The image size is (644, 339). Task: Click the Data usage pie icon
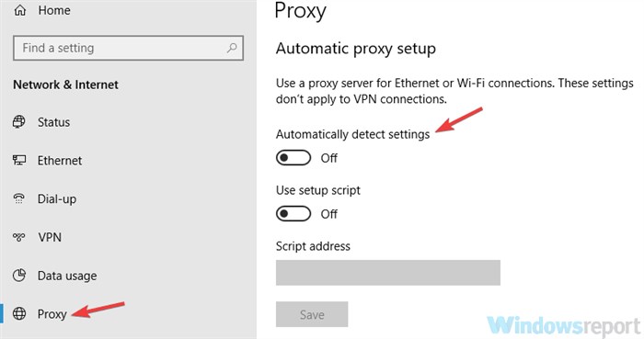coord(19,276)
